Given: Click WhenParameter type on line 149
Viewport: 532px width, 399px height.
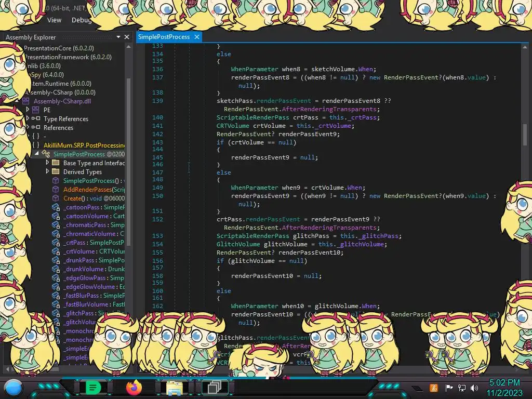Looking at the screenshot, I should coord(255,188).
